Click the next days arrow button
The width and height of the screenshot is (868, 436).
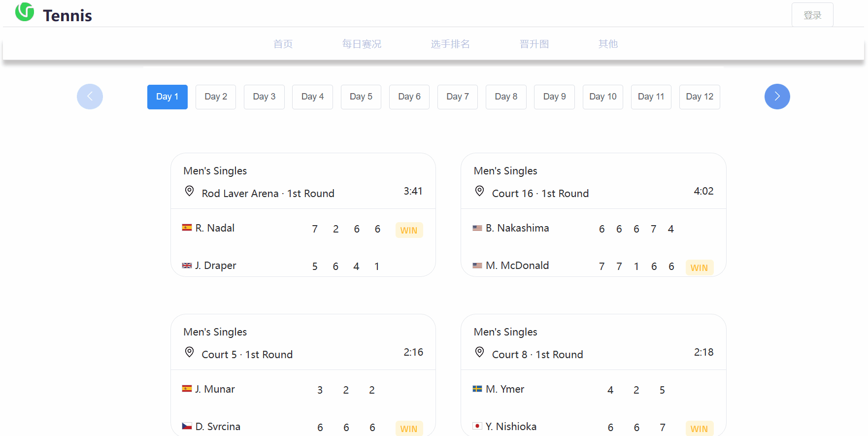click(777, 97)
